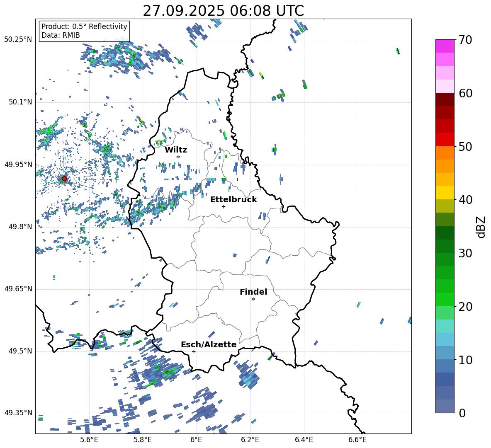Click the colorbar tick label 40
491x448 pixels.
click(465, 200)
